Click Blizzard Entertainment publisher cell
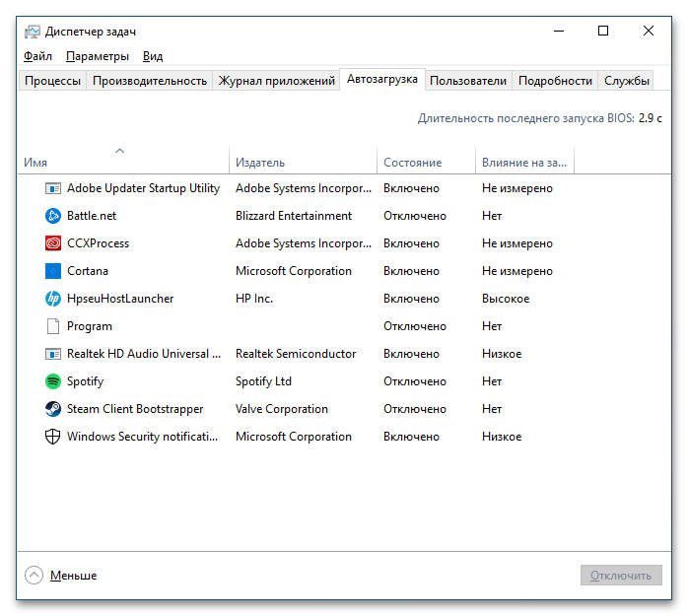This screenshot has height=616, width=688. (294, 216)
